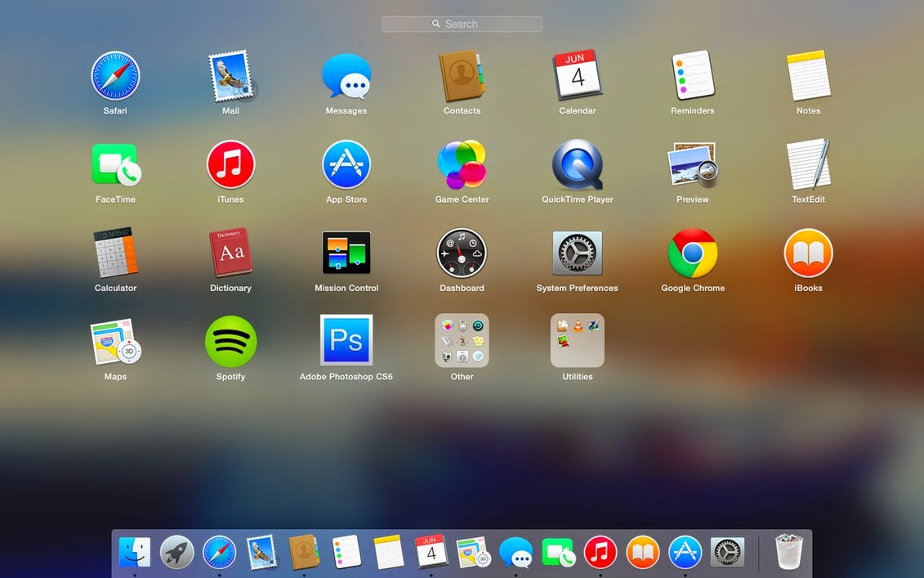Open the Trash in the Dock

pyautogui.click(x=788, y=552)
